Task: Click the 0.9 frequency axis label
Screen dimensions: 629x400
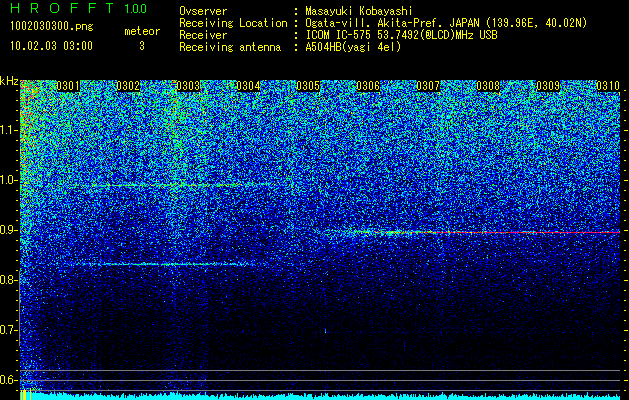Action: pyautogui.click(x=9, y=230)
